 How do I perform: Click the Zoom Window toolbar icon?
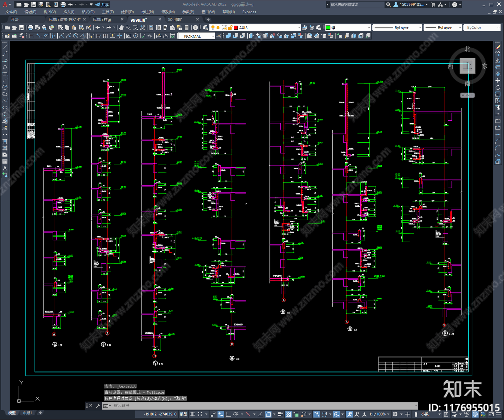click(135, 28)
